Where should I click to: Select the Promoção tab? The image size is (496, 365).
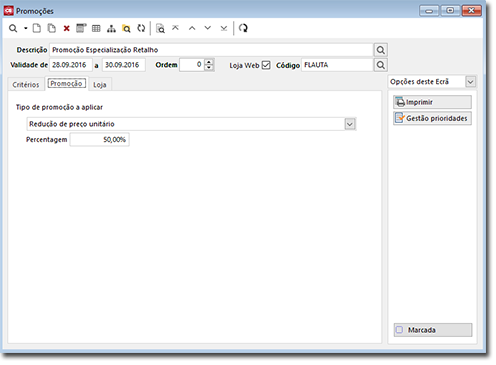[x=67, y=83]
